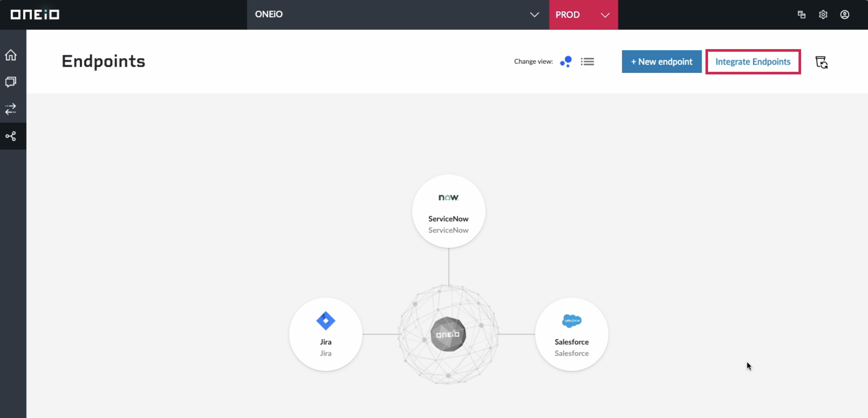Select the Salesforce endpoint node
Viewport: 868px width, 418px height.
572,334
